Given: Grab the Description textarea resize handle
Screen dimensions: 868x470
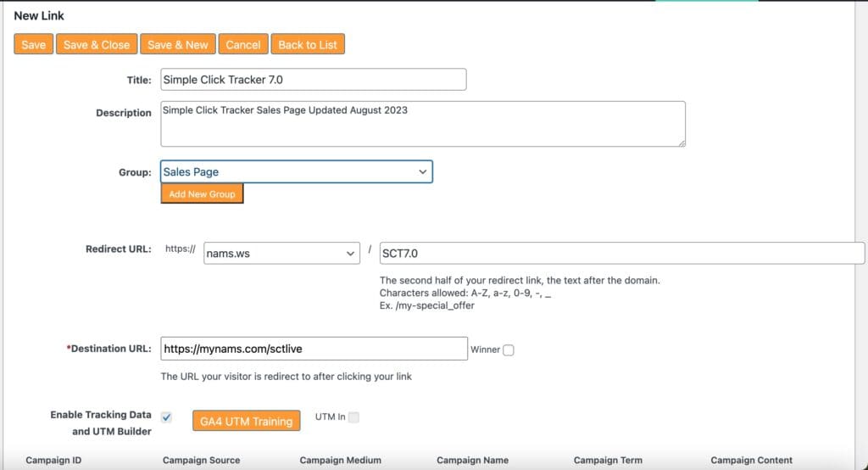Looking at the screenshot, I should tap(681, 143).
